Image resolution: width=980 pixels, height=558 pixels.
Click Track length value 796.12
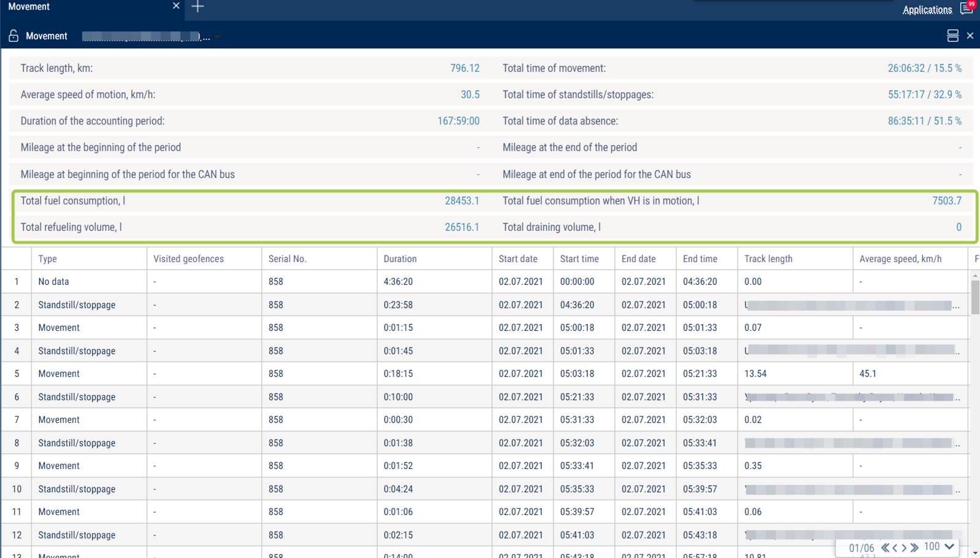465,68
